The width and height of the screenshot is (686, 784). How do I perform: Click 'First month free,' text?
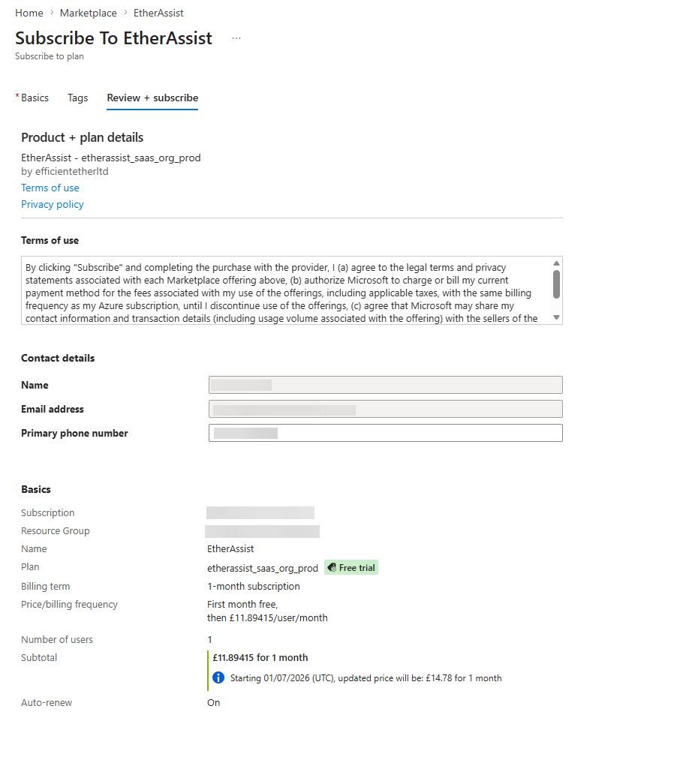(242, 605)
